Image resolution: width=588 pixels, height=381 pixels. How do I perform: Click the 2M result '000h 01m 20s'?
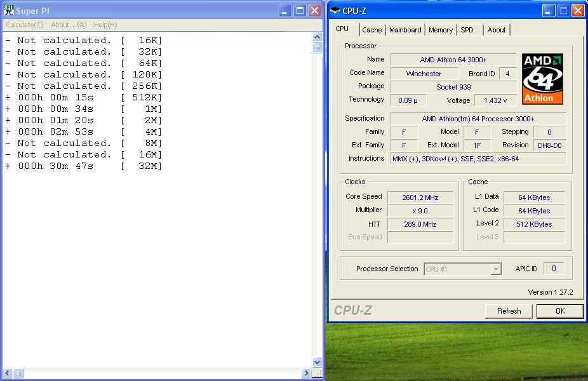(55, 121)
